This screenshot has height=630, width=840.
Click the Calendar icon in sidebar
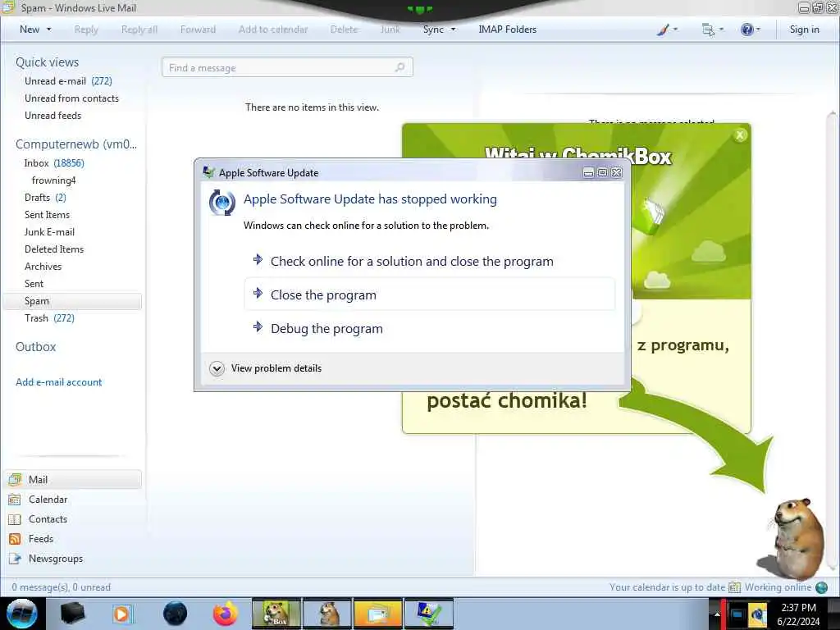[x=15, y=500]
